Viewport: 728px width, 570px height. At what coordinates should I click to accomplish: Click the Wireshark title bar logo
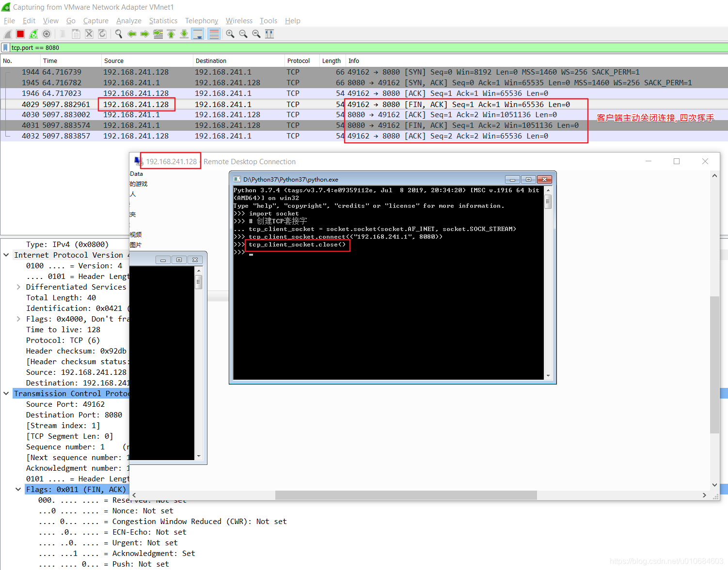click(x=6, y=7)
